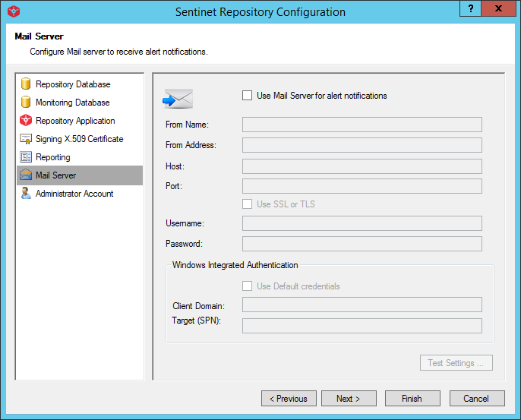
Task: Focus the Host text field
Action: pos(362,166)
